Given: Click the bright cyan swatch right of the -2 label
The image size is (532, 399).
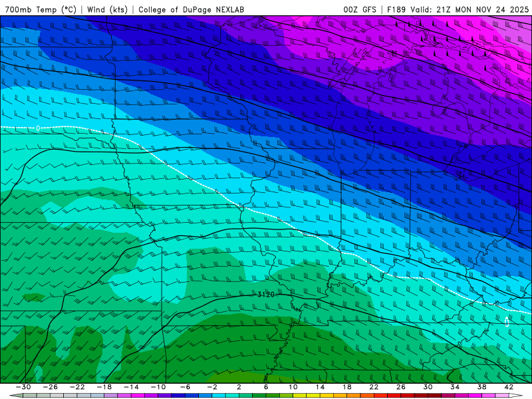Looking at the screenshot, I should (x=219, y=396).
